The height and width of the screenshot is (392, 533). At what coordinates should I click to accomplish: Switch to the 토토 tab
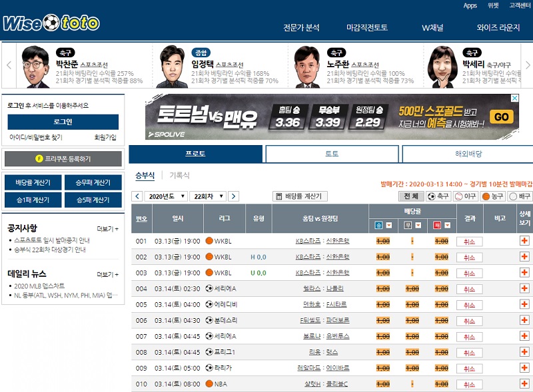[332, 154]
